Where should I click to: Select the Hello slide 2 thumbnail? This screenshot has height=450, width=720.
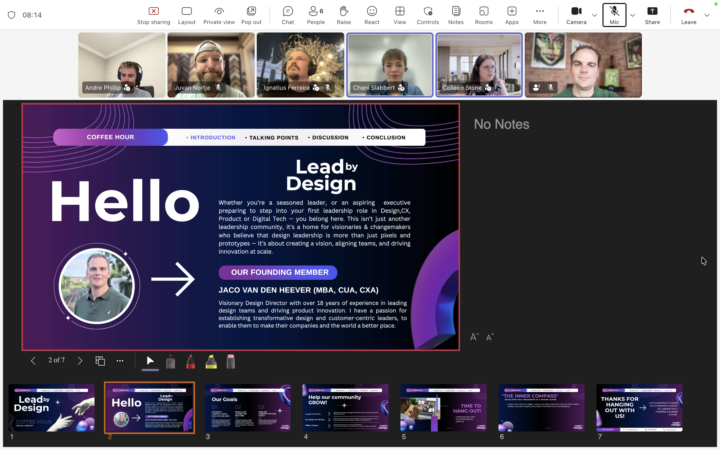pyautogui.click(x=150, y=408)
